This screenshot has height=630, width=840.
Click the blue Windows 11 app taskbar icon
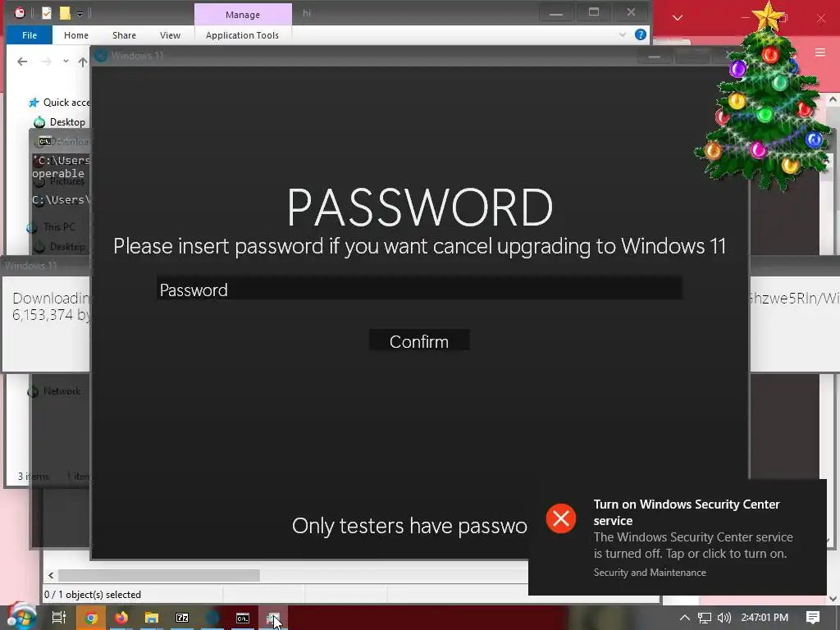[x=212, y=618]
